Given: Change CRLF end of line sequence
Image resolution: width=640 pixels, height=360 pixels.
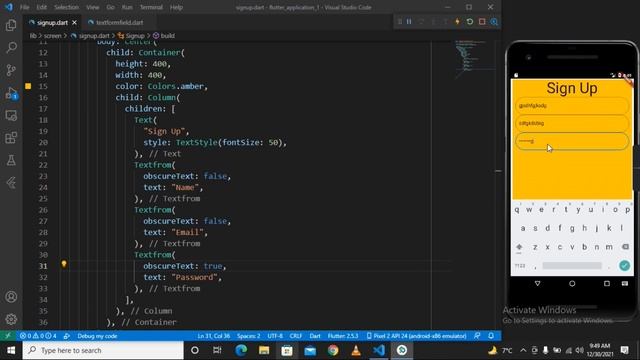Looking at the screenshot, I should [x=296, y=336].
